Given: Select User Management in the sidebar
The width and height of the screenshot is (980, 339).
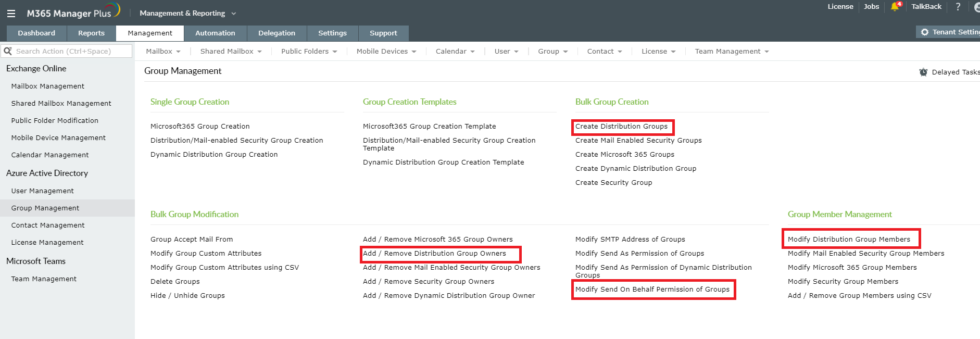Looking at the screenshot, I should point(43,191).
